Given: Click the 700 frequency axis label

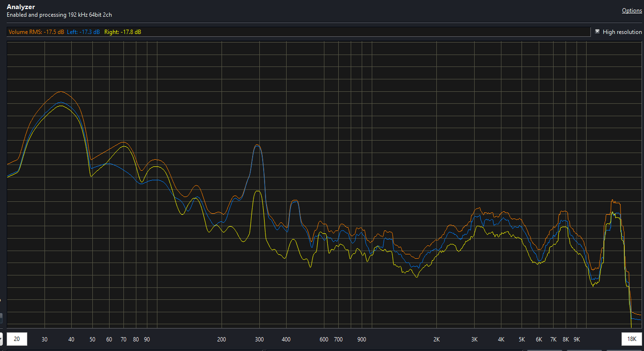Looking at the screenshot, I should click(338, 340).
